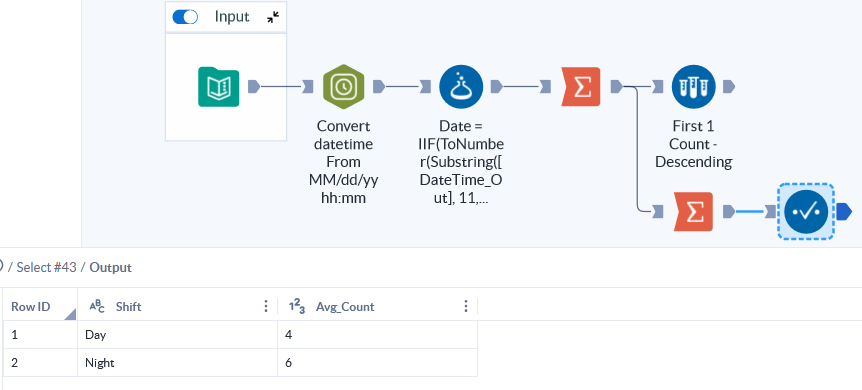Click the DateTime tool input anchor
Screen dimensions: 862x390
[x=308, y=86]
